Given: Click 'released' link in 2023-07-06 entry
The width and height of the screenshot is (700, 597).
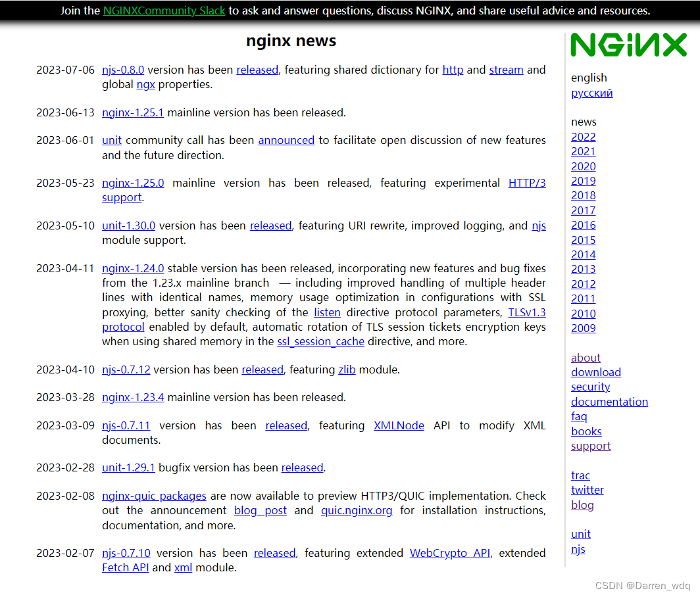Looking at the screenshot, I should click(x=257, y=70).
